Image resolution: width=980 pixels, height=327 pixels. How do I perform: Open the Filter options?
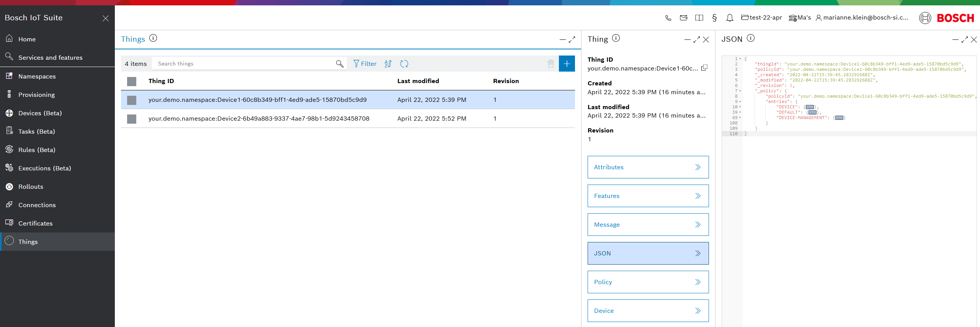(x=365, y=64)
